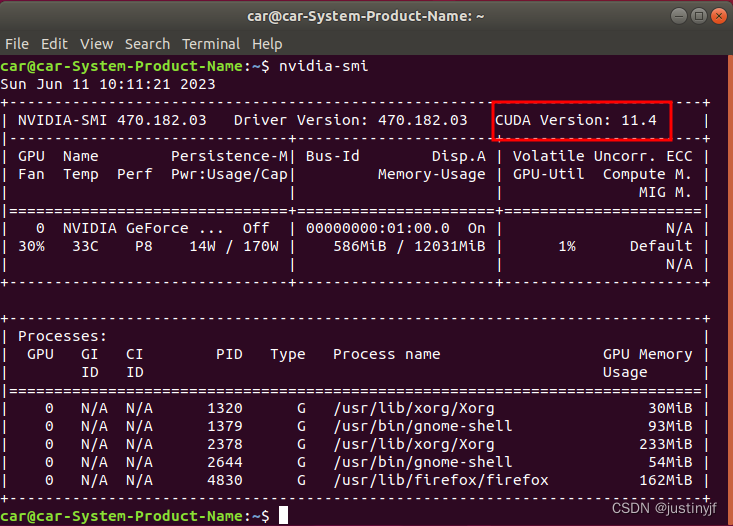Open the View menu
This screenshot has height=526, width=733.
(x=96, y=44)
